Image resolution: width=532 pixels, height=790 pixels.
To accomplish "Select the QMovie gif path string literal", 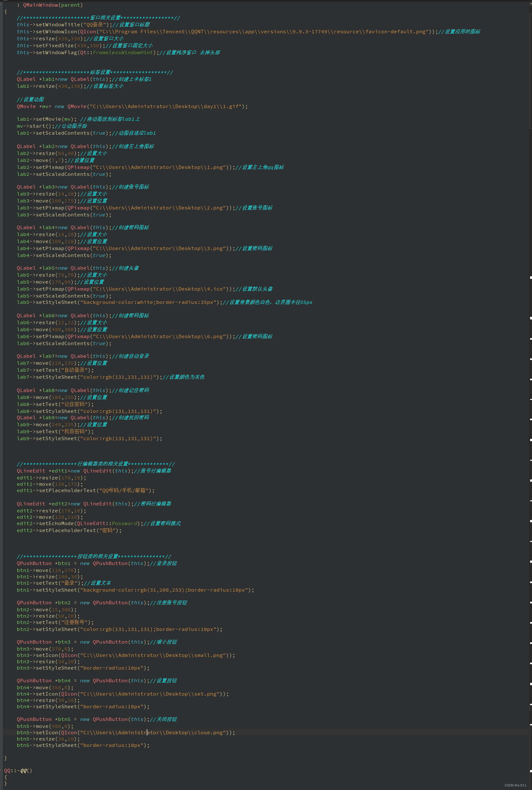I will 166,106.
